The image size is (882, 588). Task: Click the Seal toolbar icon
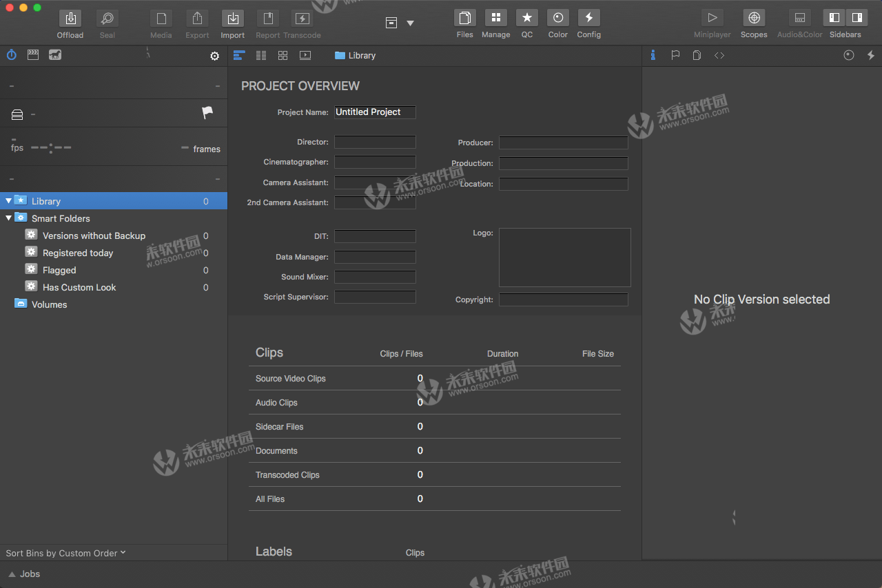(x=107, y=19)
